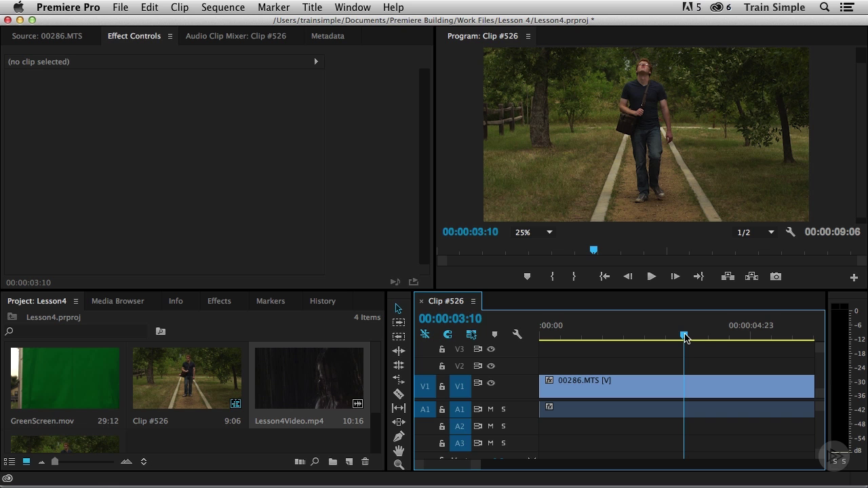The height and width of the screenshot is (488, 868).
Task: Select the Ripple Edit tool
Action: [x=399, y=351]
